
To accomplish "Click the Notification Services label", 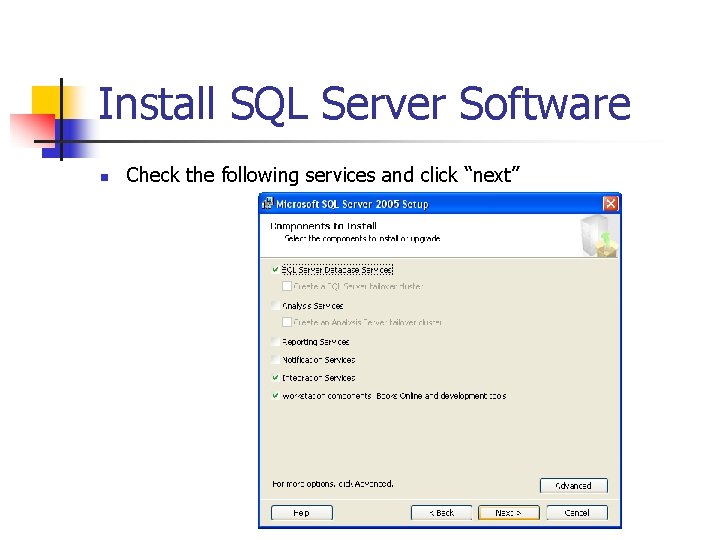I will (319, 360).
